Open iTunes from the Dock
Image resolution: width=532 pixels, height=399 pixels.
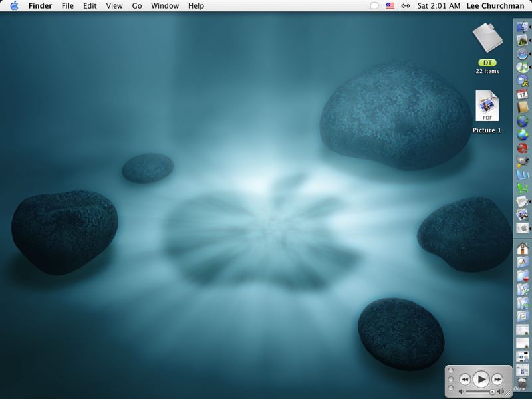pos(523,67)
